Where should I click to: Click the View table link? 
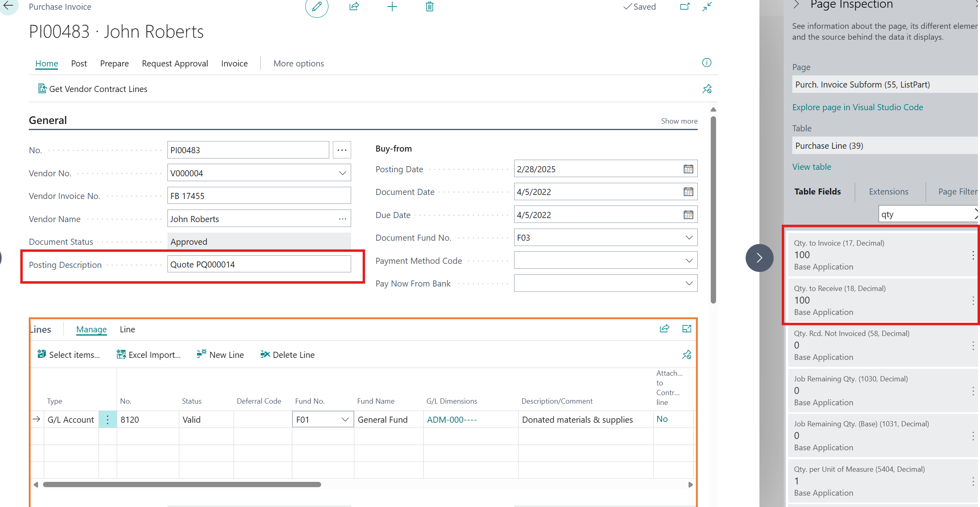[811, 167]
